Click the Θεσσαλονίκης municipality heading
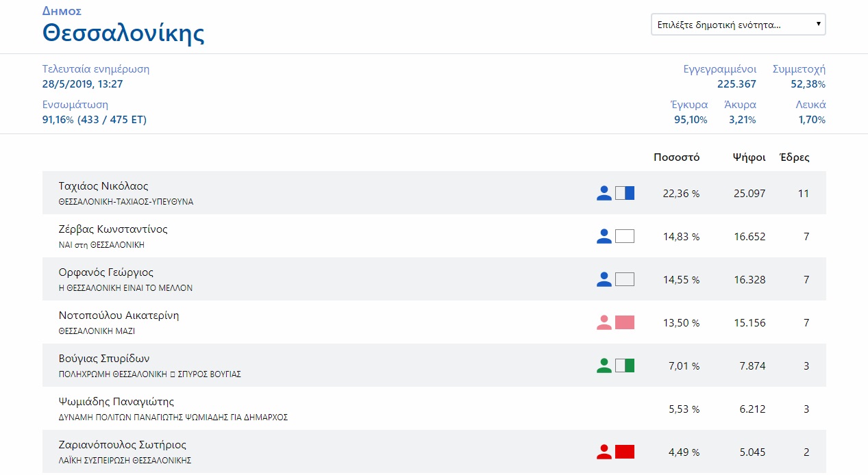 pyautogui.click(x=123, y=33)
